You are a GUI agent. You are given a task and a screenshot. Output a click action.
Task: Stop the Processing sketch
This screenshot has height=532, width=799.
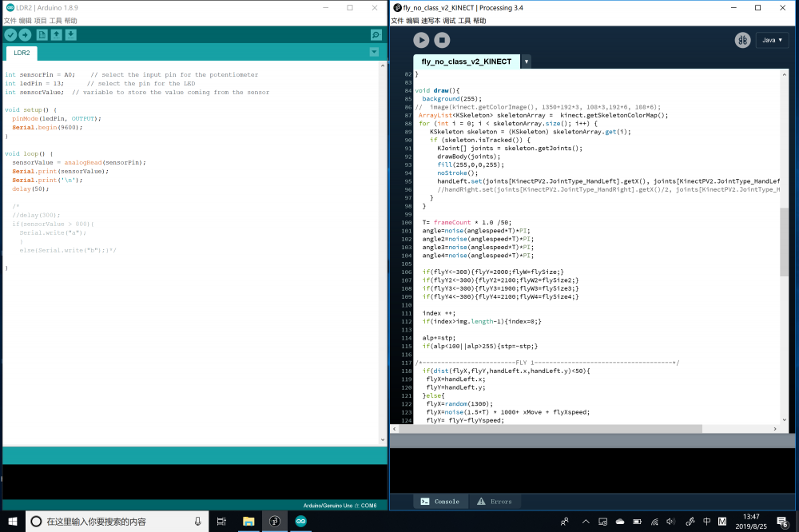click(443, 40)
